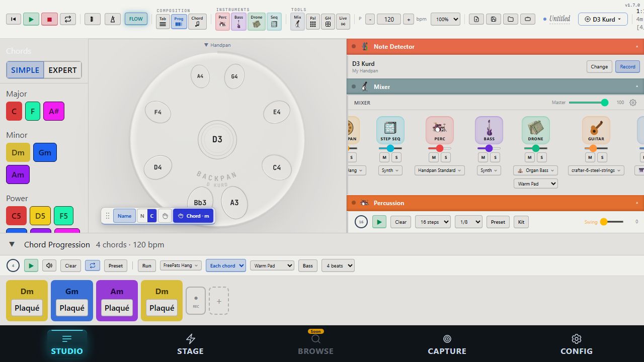Adjust the Master volume slider
Viewport: 644px width, 362px height.
click(589, 103)
